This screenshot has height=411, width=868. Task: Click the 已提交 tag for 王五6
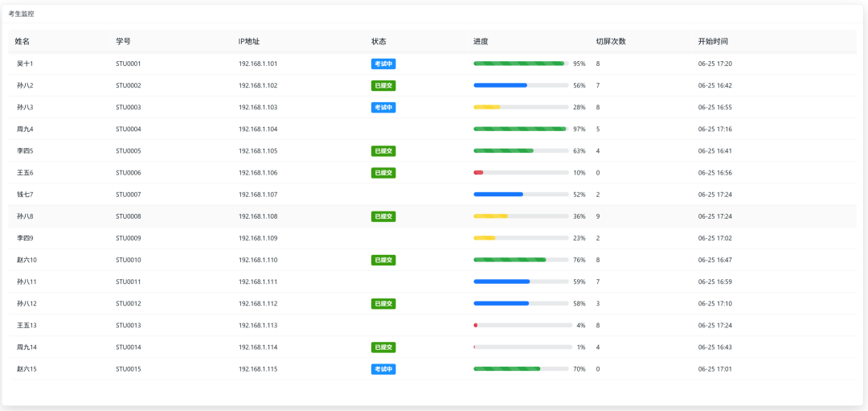383,173
